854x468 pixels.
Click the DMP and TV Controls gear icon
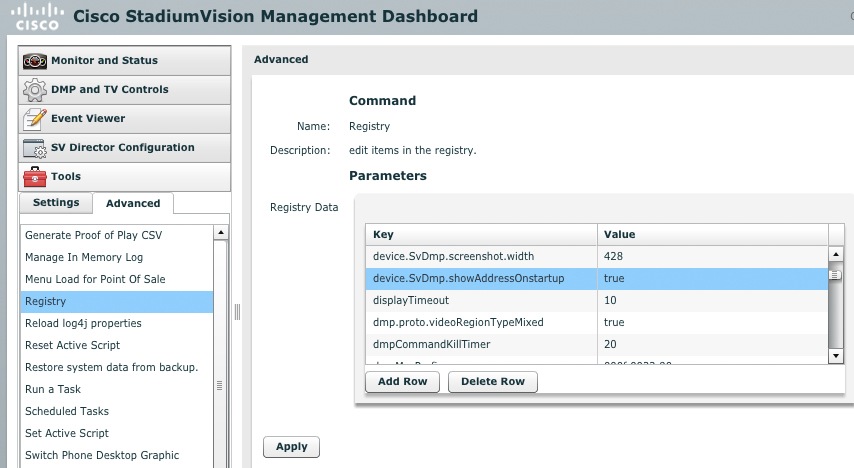pos(35,90)
